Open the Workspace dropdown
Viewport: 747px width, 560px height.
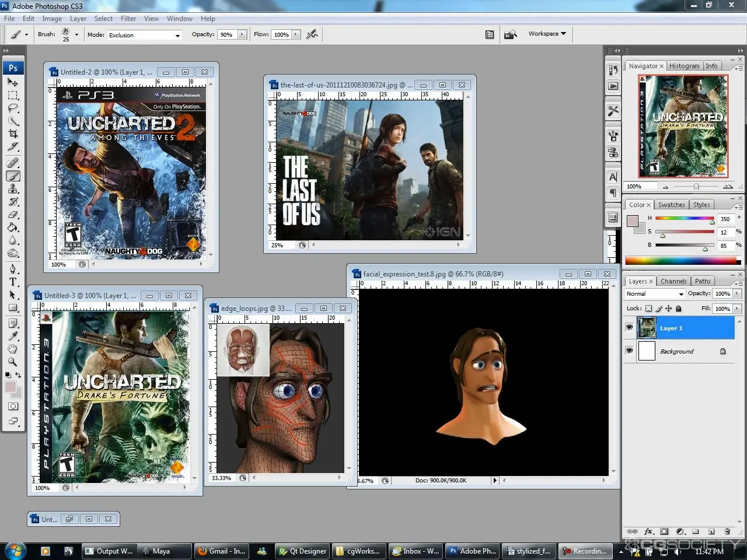[x=547, y=34]
